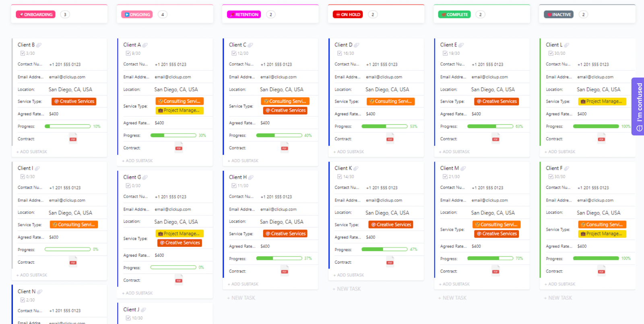644x324 pixels.
Task: Click the attachment paperclip beside Client K
Action: 356,168
